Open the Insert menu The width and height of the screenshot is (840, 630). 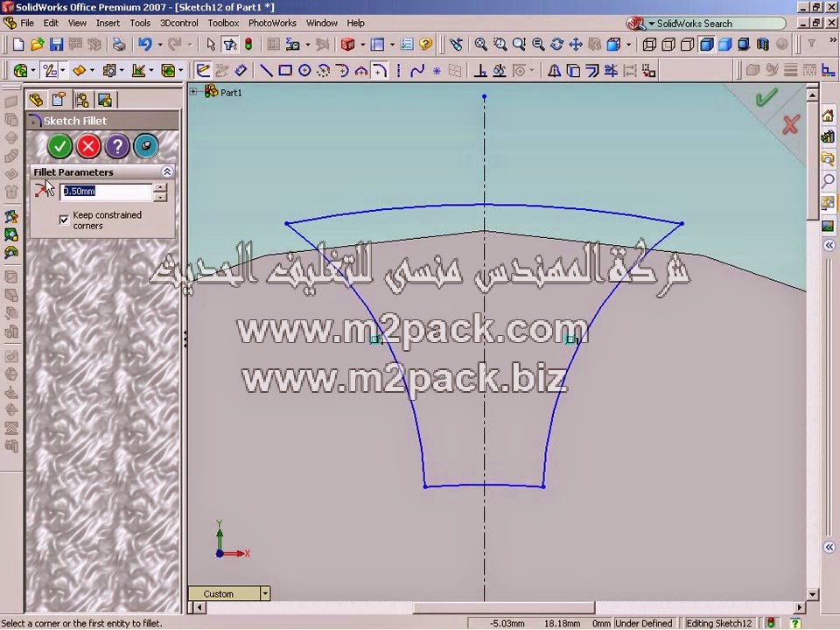point(108,23)
